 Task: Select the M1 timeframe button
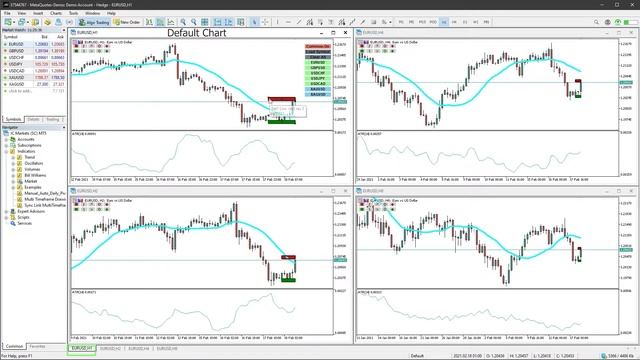[401, 22]
